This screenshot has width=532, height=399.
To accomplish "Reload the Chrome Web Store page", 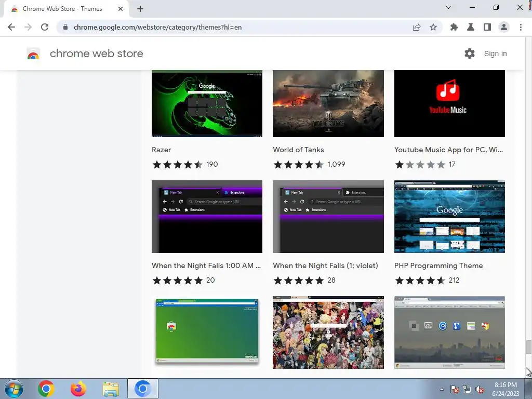I will [x=45, y=27].
